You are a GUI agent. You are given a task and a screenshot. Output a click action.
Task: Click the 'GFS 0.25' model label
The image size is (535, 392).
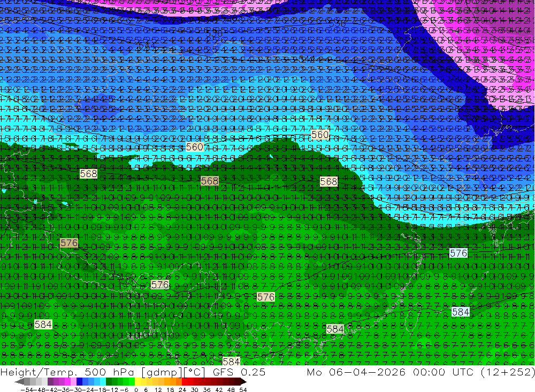click(239, 372)
